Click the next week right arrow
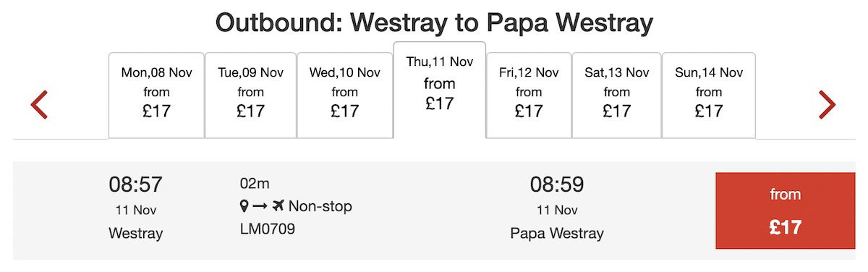Image resolution: width=868 pixels, height=272 pixels. click(x=827, y=105)
